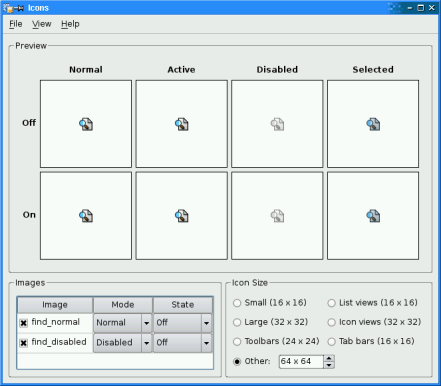The height and width of the screenshot is (386, 441).
Task: Select Toolbars (24 x 24) icon size
Action: click(237, 342)
